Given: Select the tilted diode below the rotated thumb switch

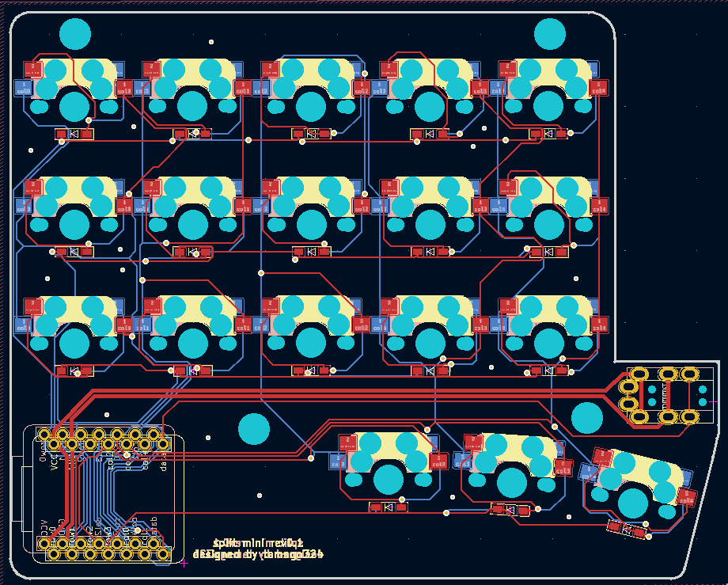Looking at the screenshot, I should (627, 529).
